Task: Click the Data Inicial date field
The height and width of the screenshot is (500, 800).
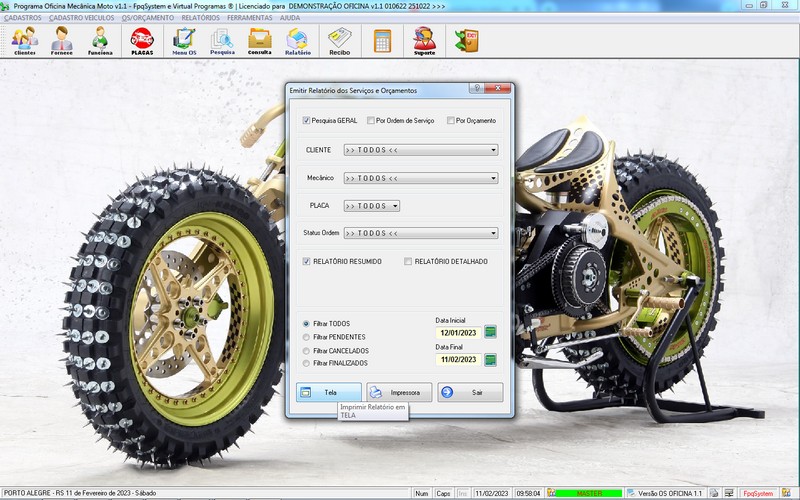Action: [x=458, y=333]
